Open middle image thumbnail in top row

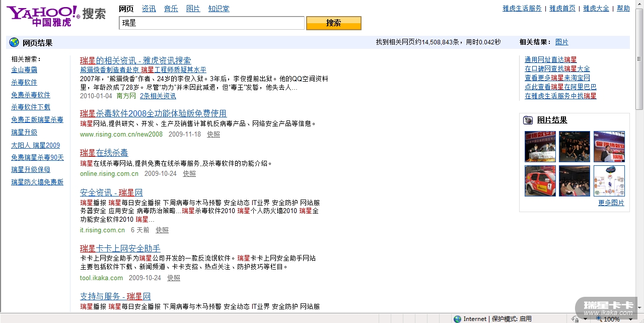(x=575, y=147)
